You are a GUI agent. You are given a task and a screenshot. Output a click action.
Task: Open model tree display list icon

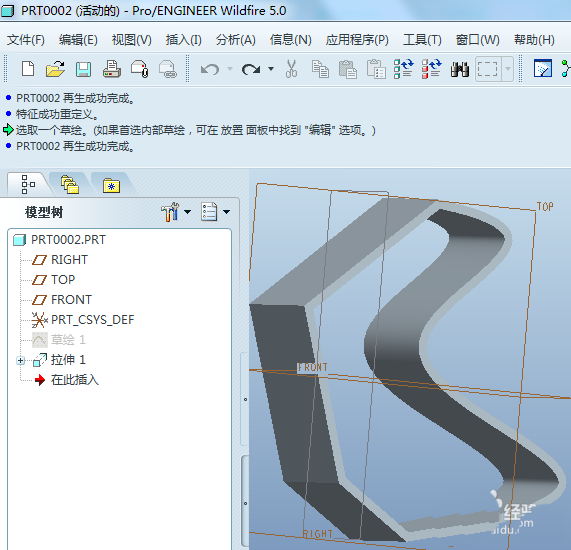coord(209,212)
